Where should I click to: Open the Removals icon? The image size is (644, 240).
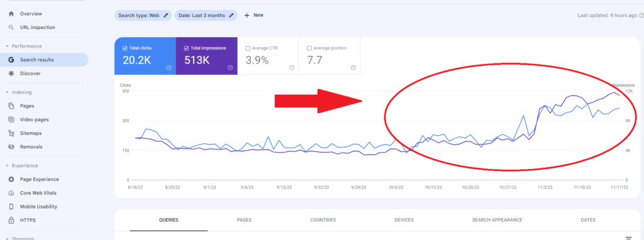click(11, 147)
